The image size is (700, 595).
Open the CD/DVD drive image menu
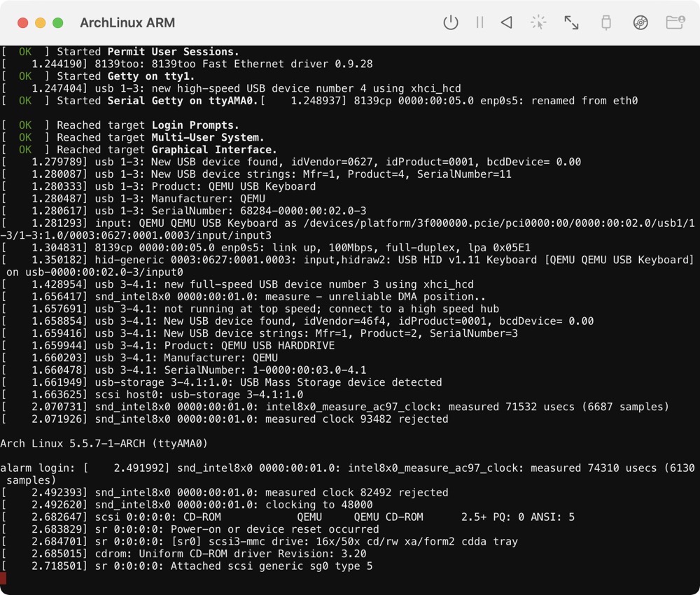640,22
